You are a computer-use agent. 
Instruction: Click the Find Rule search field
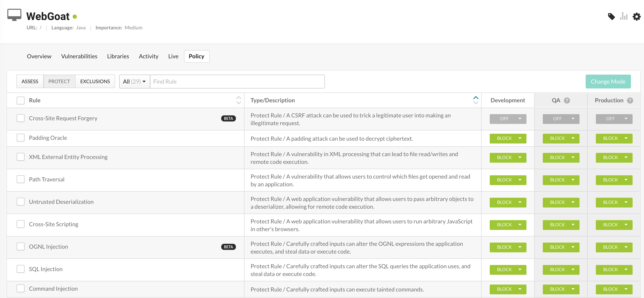tap(237, 82)
